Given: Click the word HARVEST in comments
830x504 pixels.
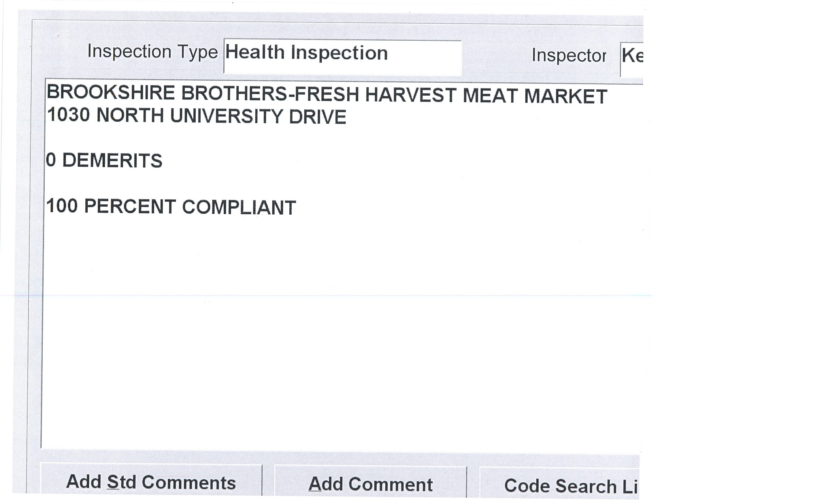Looking at the screenshot, I should pos(411,95).
